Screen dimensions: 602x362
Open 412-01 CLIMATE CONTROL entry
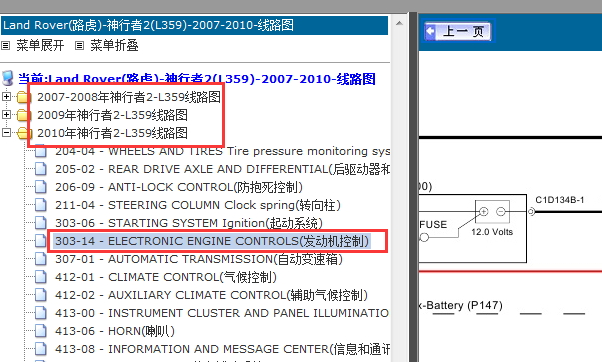[165, 277]
